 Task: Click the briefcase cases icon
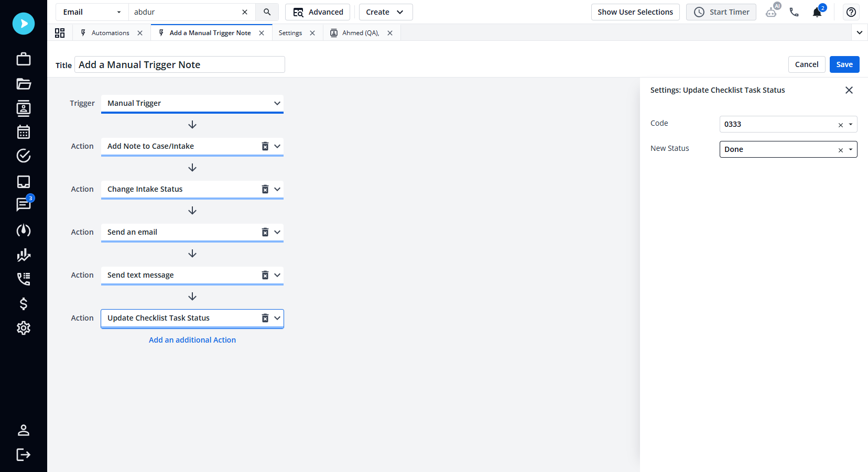tap(24, 59)
